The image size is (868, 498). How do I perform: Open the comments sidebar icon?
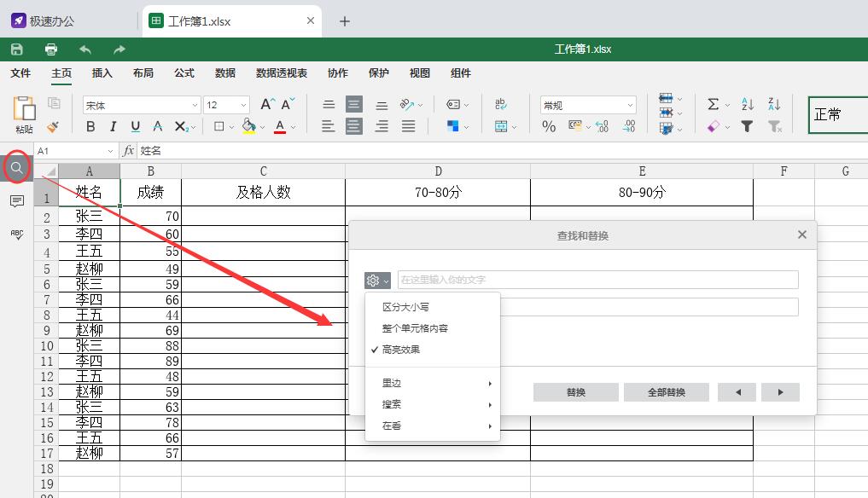16,201
